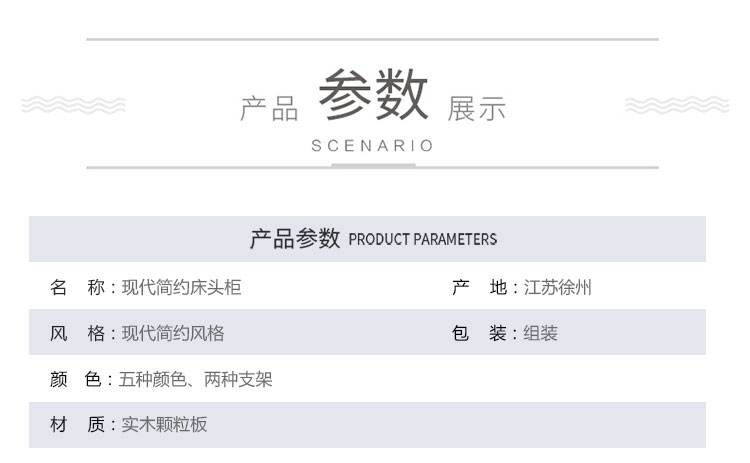Select the 风格 label
This screenshot has height=463, width=750.
pos(77,333)
